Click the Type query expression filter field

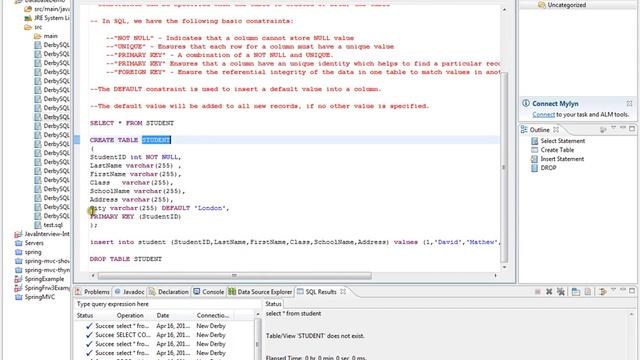[167, 304]
